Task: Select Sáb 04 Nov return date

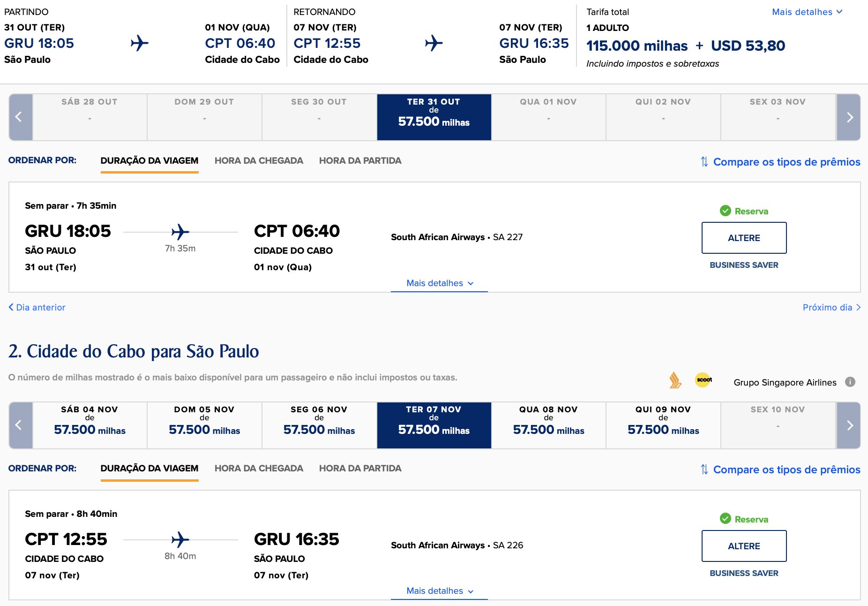Action: pyautogui.click(x=90, y=425)
